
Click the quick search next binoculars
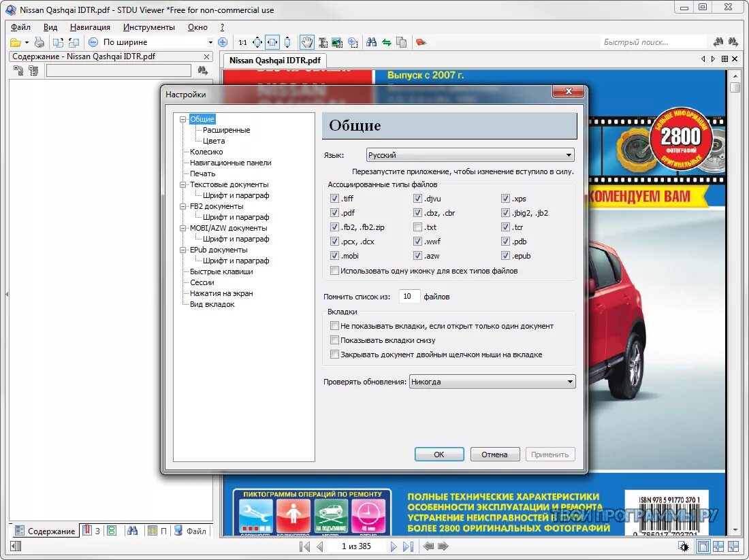pos(733,42)
